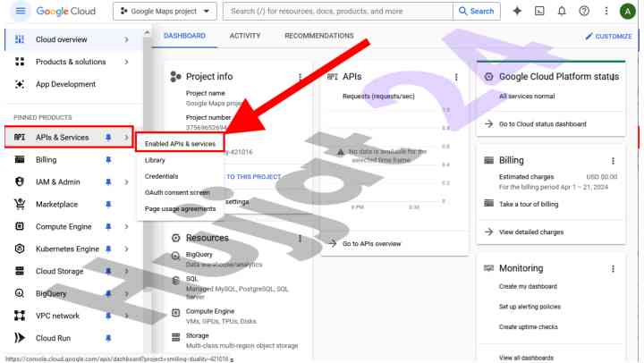Open Set up alerting policies link
The image size is (644, 363).
(530, 307)
